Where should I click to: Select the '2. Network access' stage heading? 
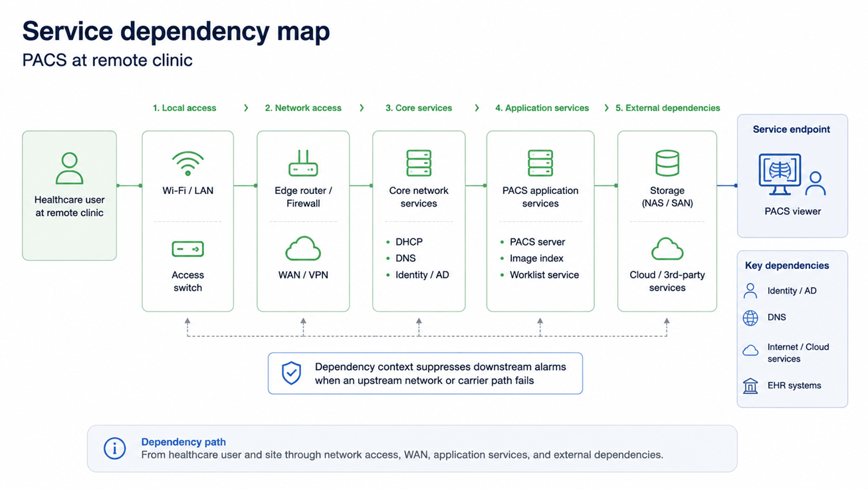(x=303, y=108)
